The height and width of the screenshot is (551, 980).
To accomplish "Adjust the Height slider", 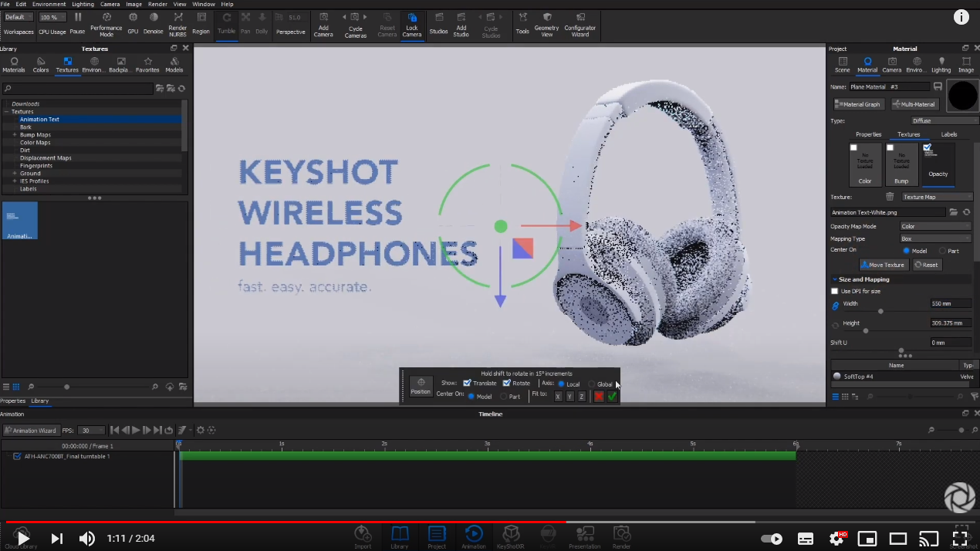I will pyautogui.click(x=865, y=330).
